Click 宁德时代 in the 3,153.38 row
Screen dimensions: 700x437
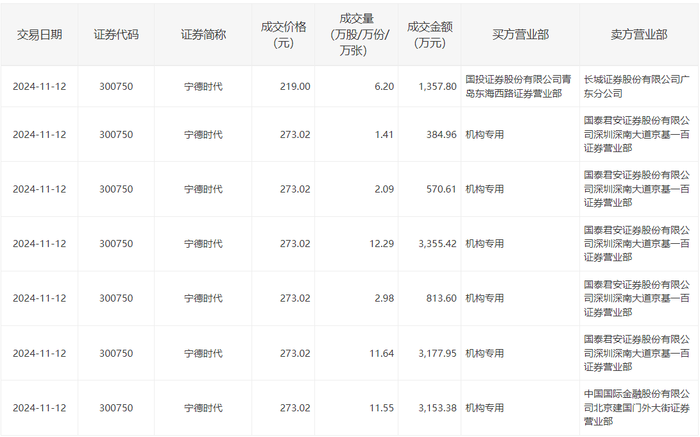(x=203, y=408)
